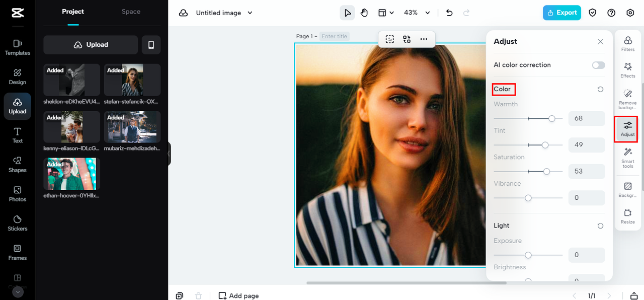Close the Adjust panel
The image size is (644, 300).
(x=600, y=42)
